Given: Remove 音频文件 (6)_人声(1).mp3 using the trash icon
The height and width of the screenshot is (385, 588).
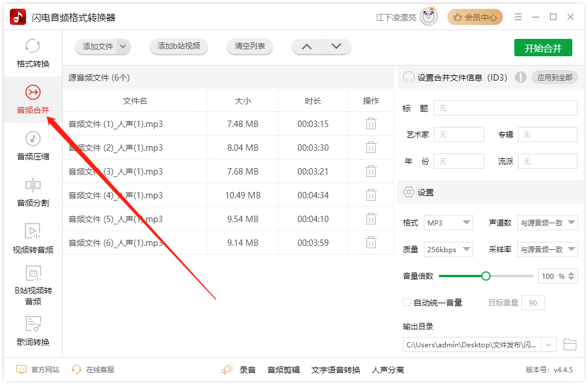Looking at the screenshot, I should click(371, 243).
